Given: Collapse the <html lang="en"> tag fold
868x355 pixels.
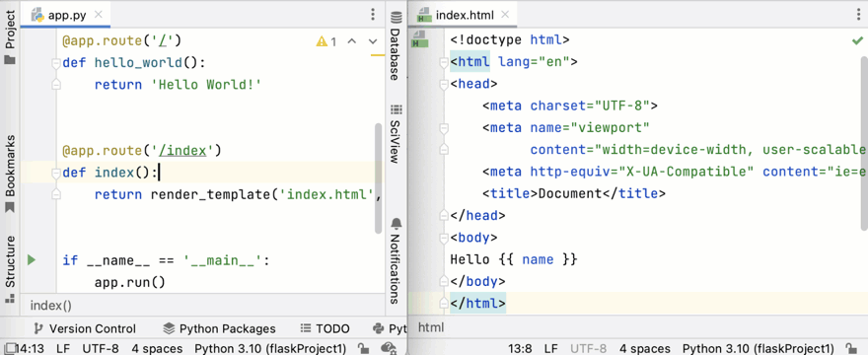Looking at the screenshot, I should [444, 62].
